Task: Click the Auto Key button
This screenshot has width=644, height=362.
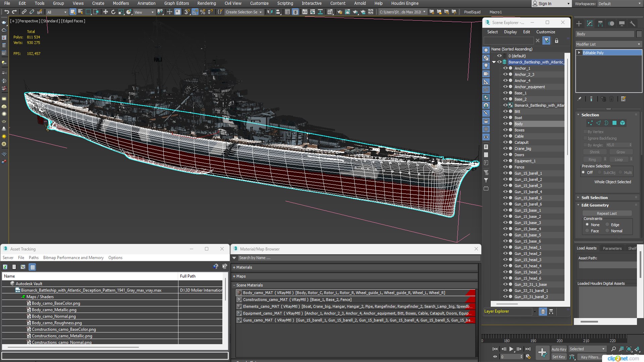Action: coord(558,349)
